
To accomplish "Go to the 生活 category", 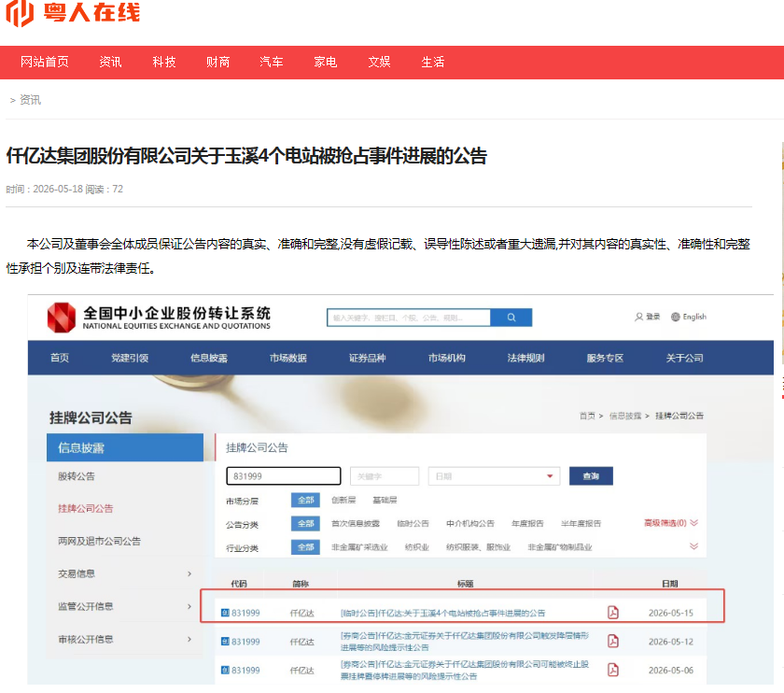I will pos(433,62).
